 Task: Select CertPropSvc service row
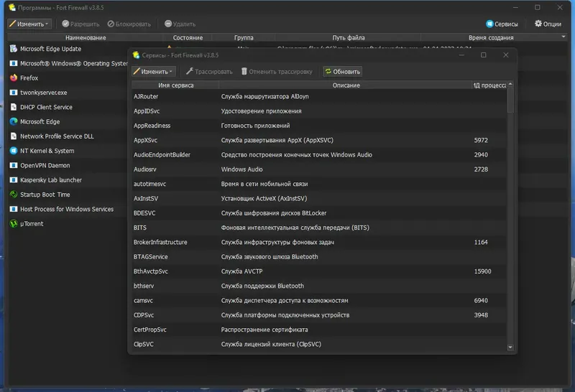click(x=319, y=330)
